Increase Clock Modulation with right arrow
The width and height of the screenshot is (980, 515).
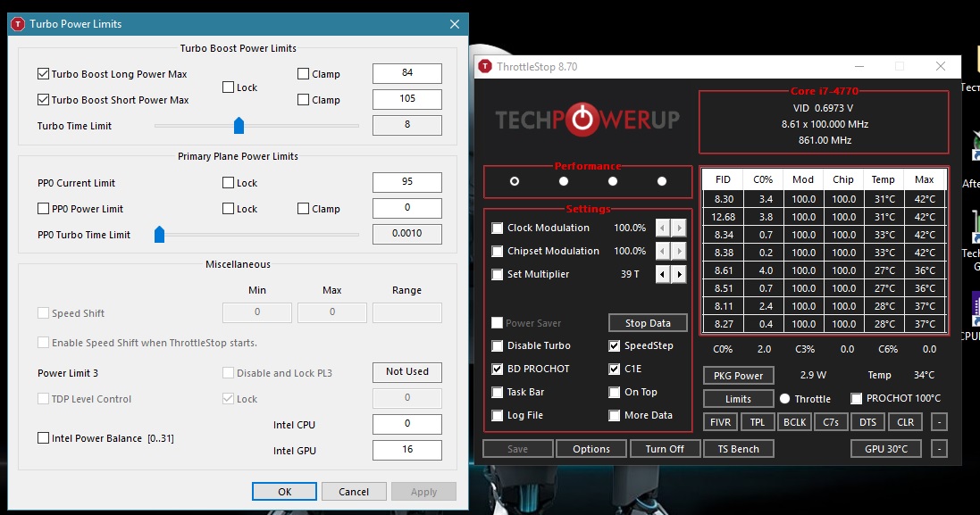[x=679, y=228]
